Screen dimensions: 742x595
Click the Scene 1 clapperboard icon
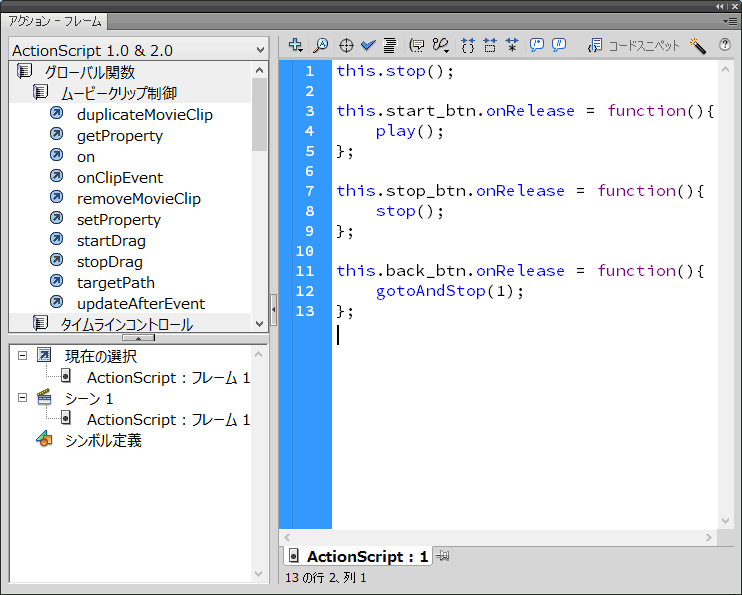point(44,397)
